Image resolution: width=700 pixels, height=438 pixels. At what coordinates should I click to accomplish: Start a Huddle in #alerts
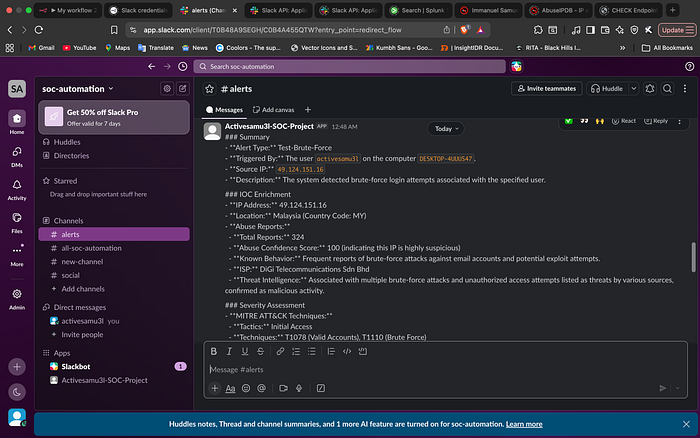[x=607, y=88]
